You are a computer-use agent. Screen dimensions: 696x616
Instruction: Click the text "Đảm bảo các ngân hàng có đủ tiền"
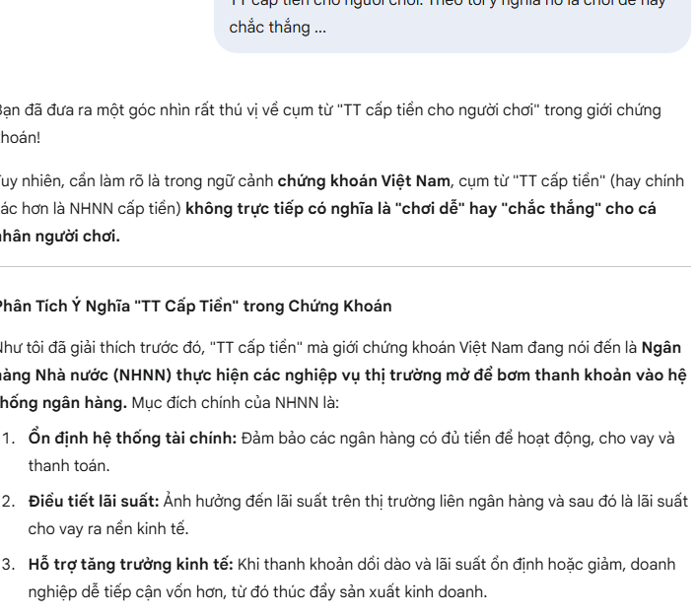click(x=351, y=439)
